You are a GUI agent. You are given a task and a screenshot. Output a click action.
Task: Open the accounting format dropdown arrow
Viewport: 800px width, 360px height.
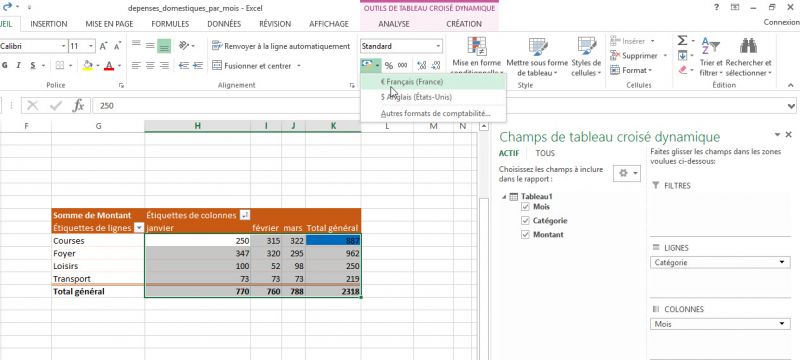(x=377, y=65)
